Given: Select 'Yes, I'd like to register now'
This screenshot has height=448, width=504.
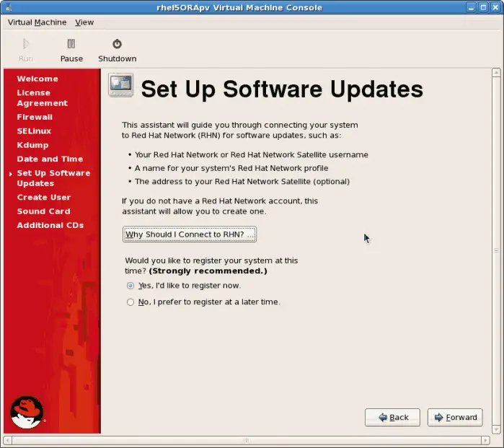Looking at the screenshot, I should (x=131, y=286).
